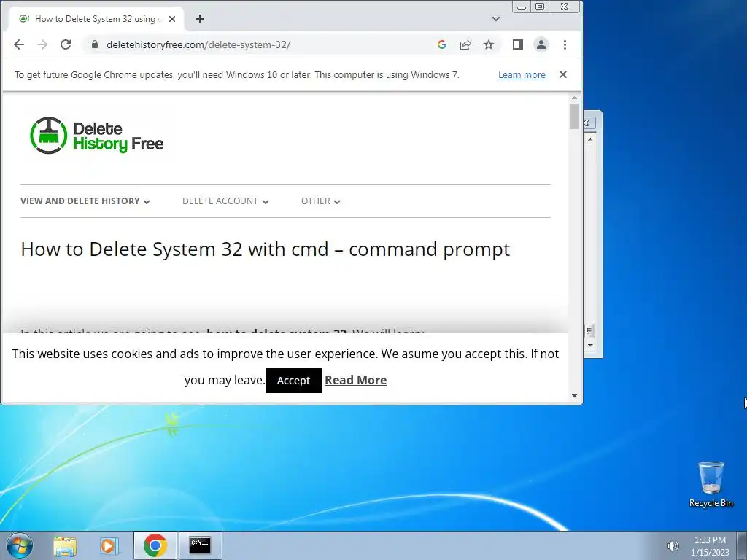
Task: Restore down the Chrome window
Action: (540, 7)
